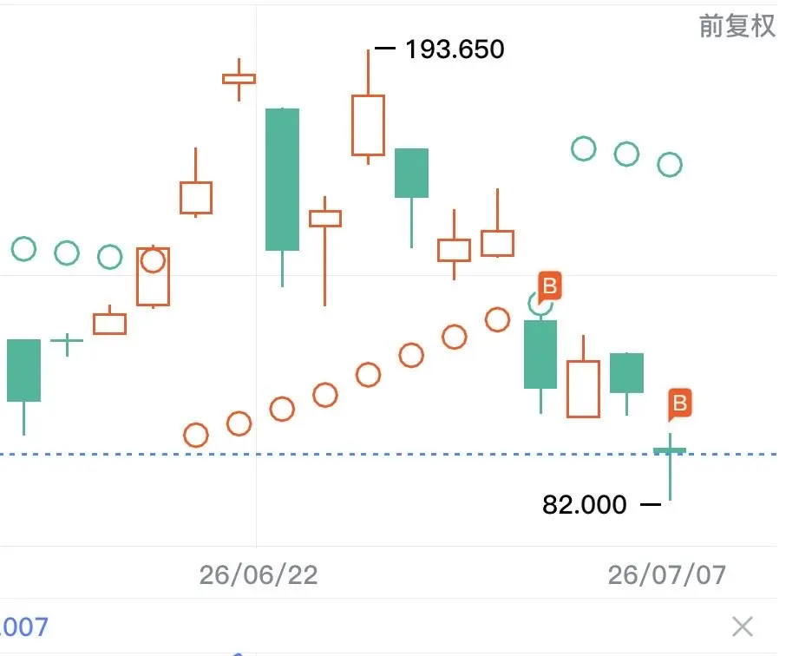Select the small doji candle at top peak
The width and height of the screenshot is (812, 656).
click(239, 79)
